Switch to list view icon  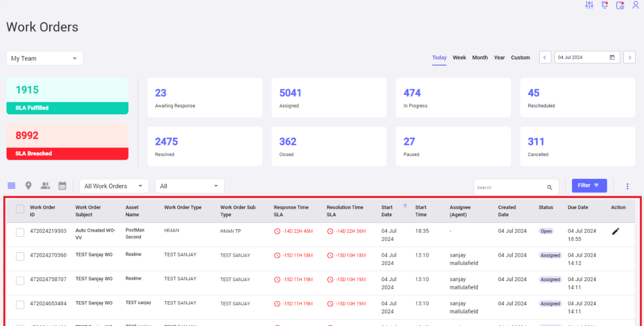click(x=12, y=186)
